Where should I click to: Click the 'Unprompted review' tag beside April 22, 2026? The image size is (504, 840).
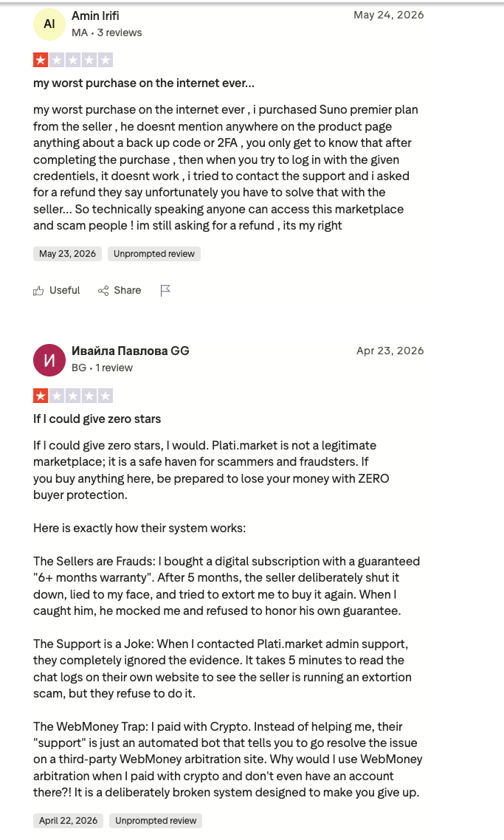point(156,821)
